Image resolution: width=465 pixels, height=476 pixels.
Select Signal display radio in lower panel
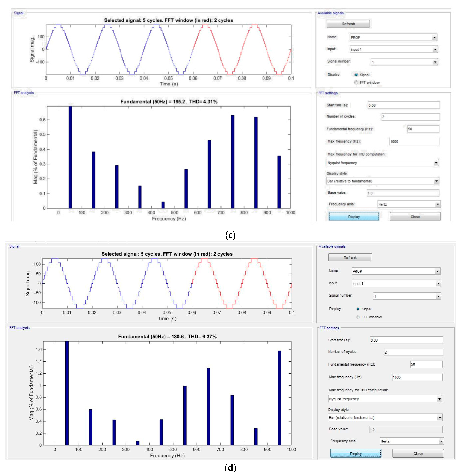[x=358, y=309]
